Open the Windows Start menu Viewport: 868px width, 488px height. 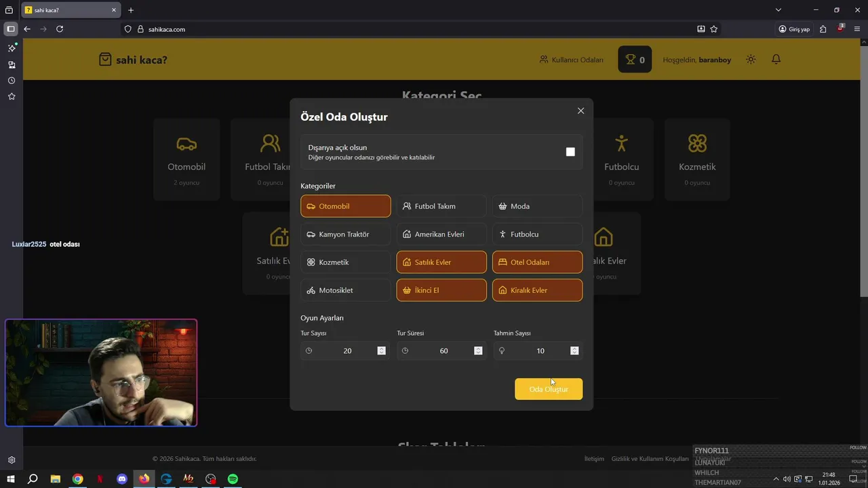pos(11,479)
